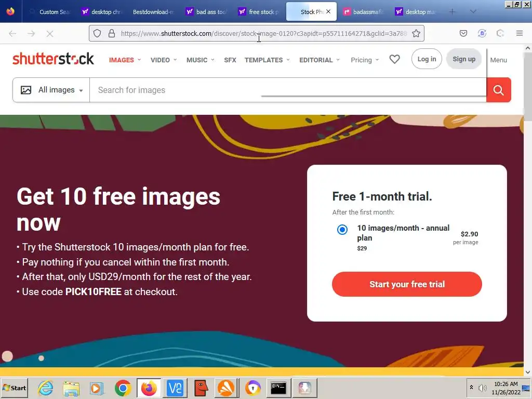
Task: Open the SFX navigation item
Action: [230, 60]
